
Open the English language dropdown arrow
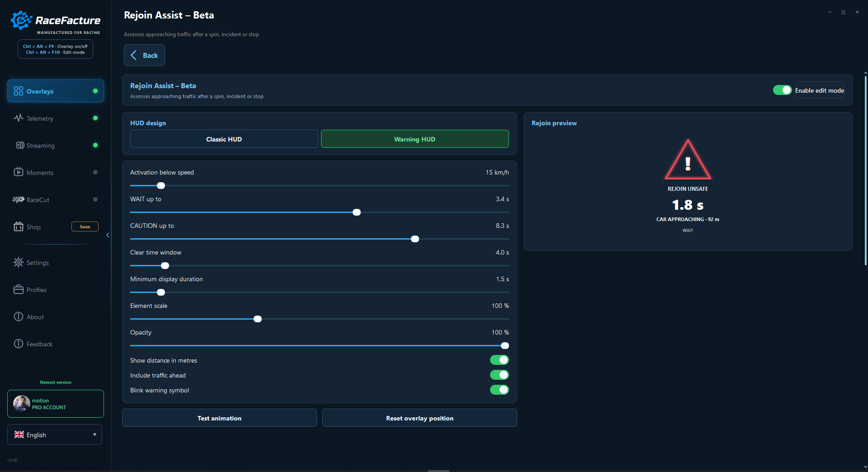pyautogui.click(x=94, y=434)
